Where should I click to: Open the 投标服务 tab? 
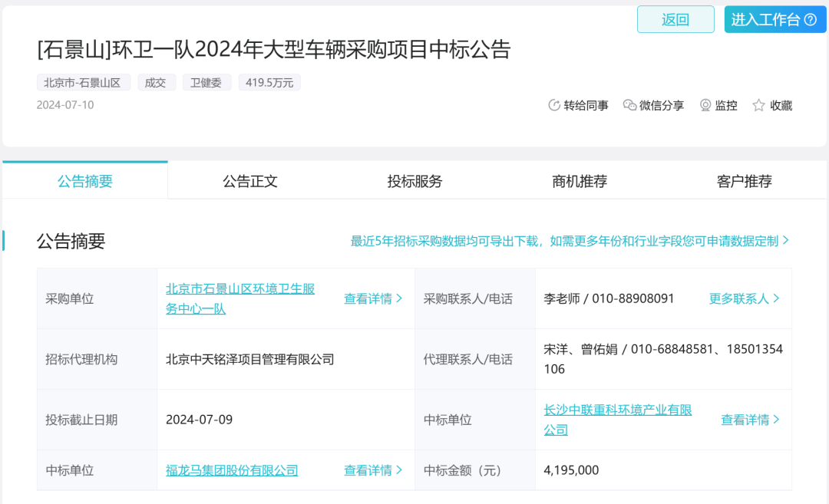[x=415, y=181]
